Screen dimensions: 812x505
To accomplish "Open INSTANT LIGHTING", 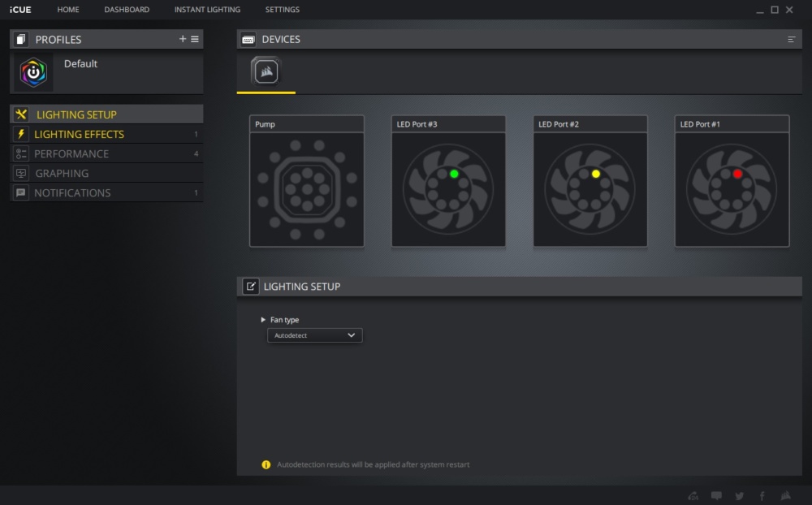I will click(207, 9).
